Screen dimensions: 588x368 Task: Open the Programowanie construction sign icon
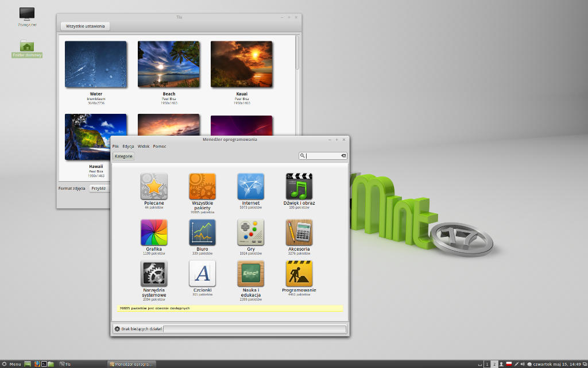click(299, 273)
